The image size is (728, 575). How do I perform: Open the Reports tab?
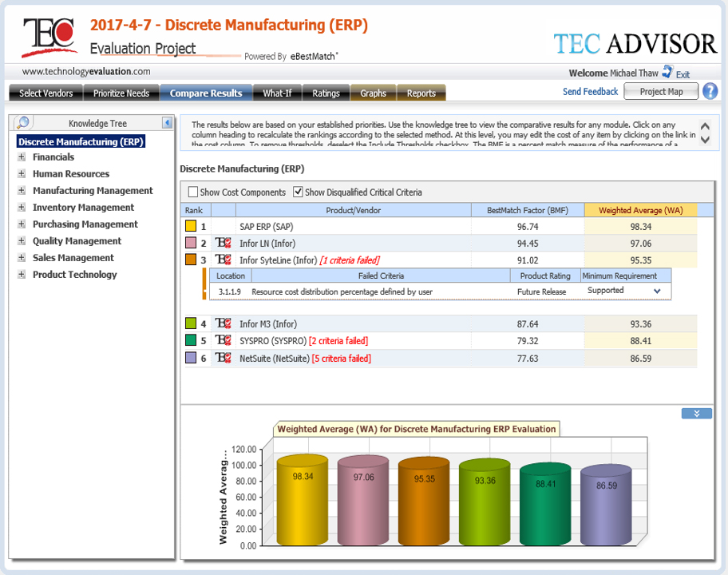tap(421, 93)
